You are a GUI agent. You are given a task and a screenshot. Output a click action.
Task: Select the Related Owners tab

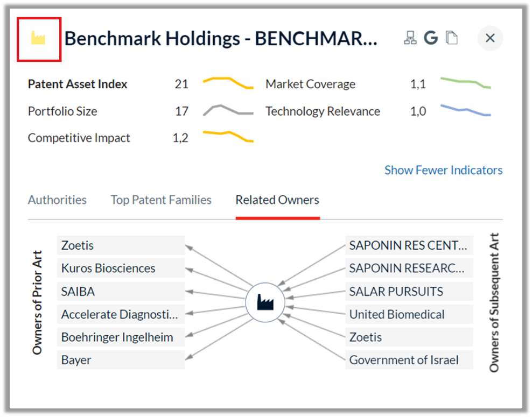[277, 200]
